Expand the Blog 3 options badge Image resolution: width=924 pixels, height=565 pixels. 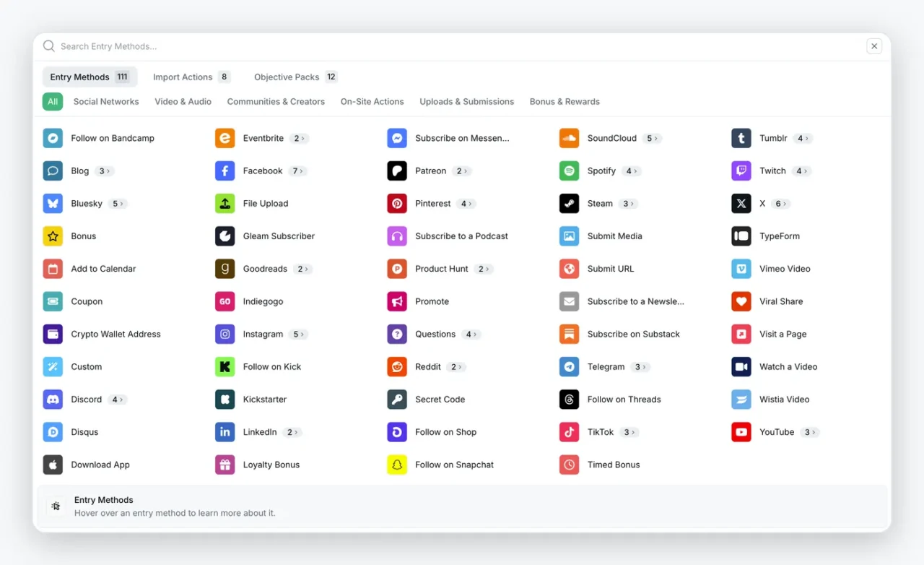105,171
